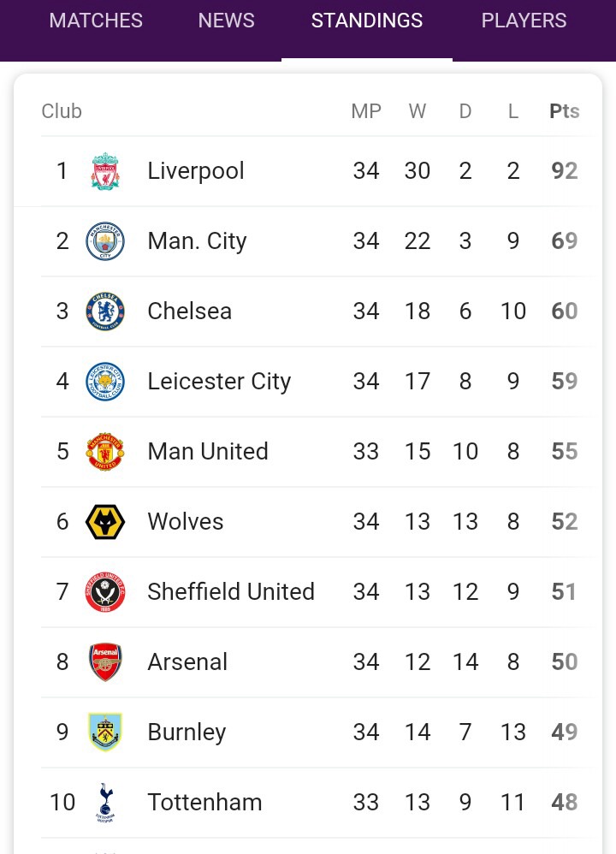This screenshot has height=854, width=616.
Task: Click the MP column header
Action: coord(366,111)
